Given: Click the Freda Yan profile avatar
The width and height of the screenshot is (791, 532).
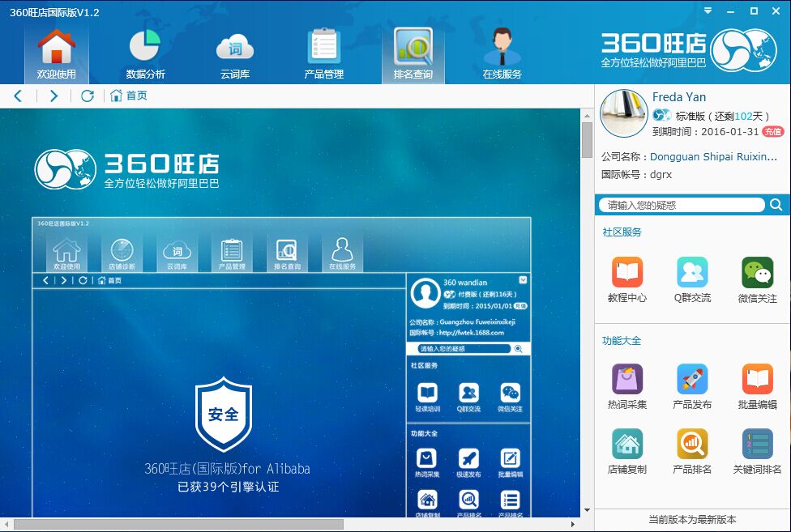Looking at the screenshot, I should pos(623,113).
